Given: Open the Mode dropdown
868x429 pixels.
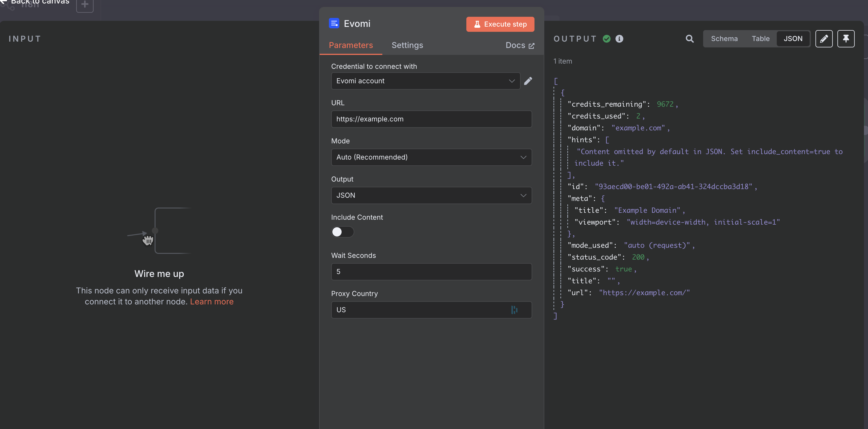Looking at the screenshot, I should pyautogui.click(x=431, y=157).
